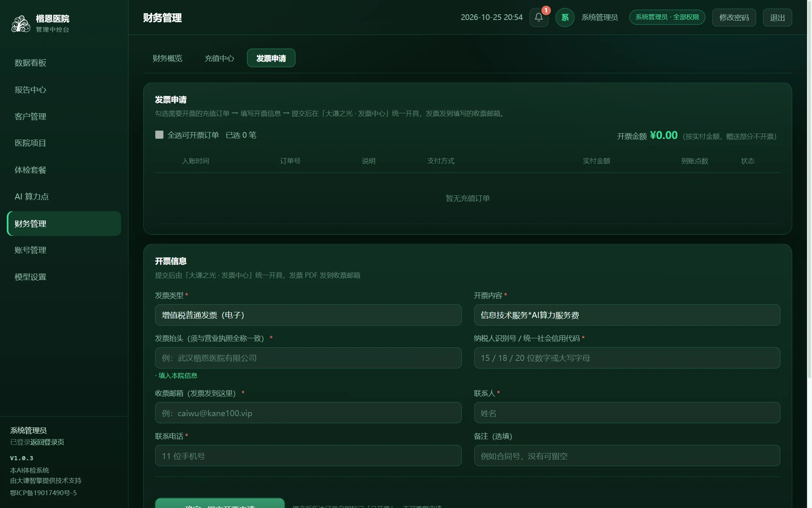Open 模型设置 sidebar item
The width and height of the screenshot is (812, 508).
coord(64,277)
